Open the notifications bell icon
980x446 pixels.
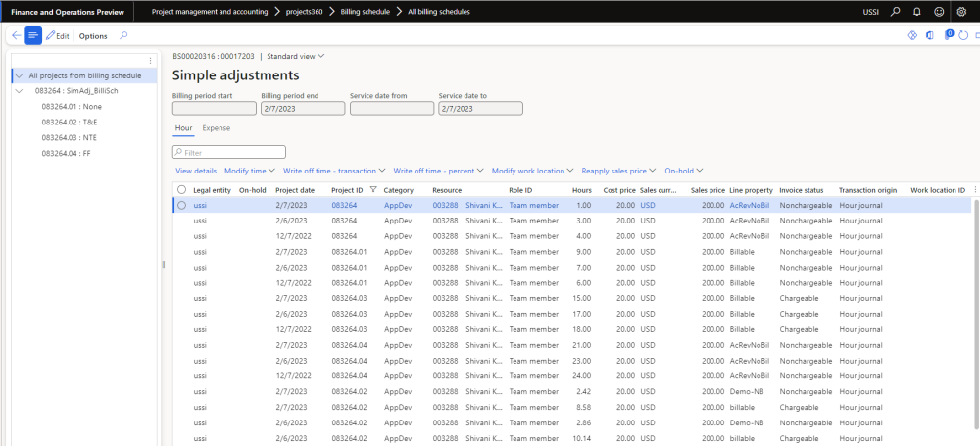click(x=916, y=11)
